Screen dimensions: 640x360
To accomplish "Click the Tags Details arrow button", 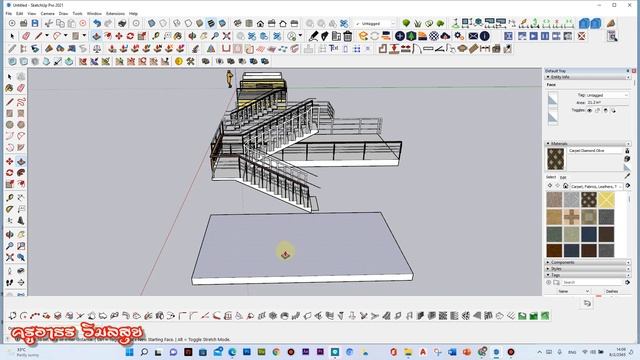I will (x=627, y=282).
